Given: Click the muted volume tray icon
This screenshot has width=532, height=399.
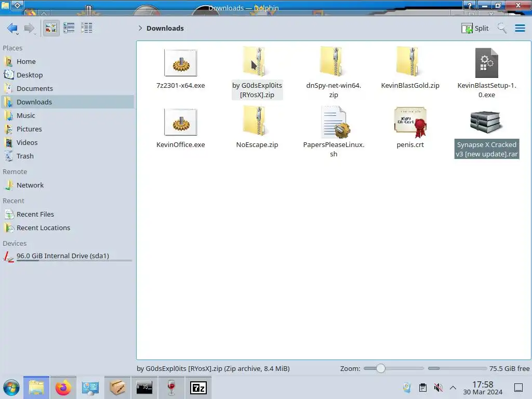Looking at the screenshot, I should coord(438,388).
